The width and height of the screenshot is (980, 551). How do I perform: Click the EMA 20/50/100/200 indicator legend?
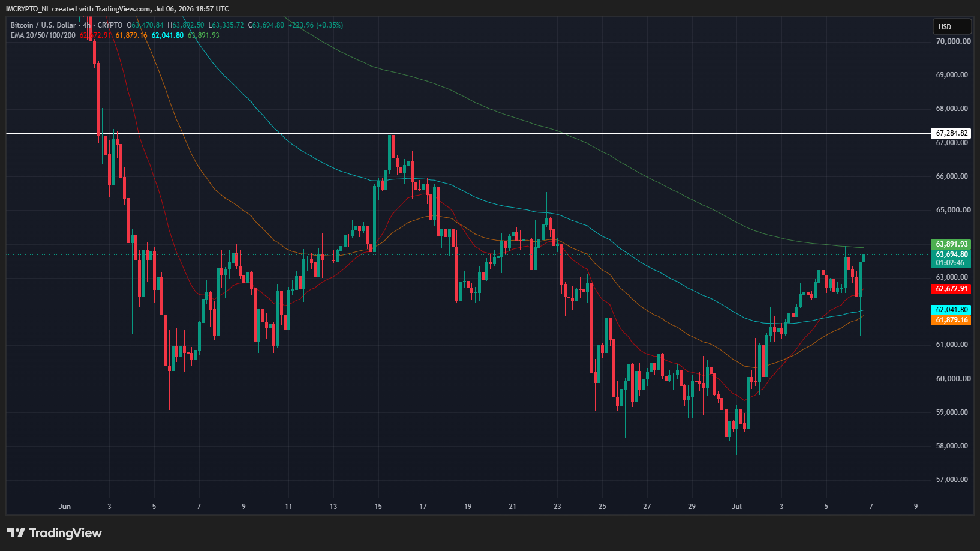coord(43,35)
